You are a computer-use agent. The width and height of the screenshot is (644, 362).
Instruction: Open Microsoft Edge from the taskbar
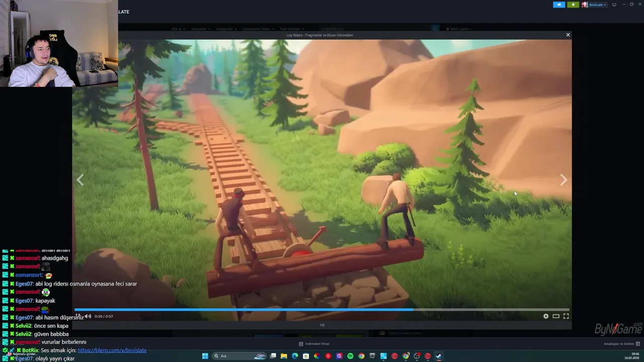[295, 356]
